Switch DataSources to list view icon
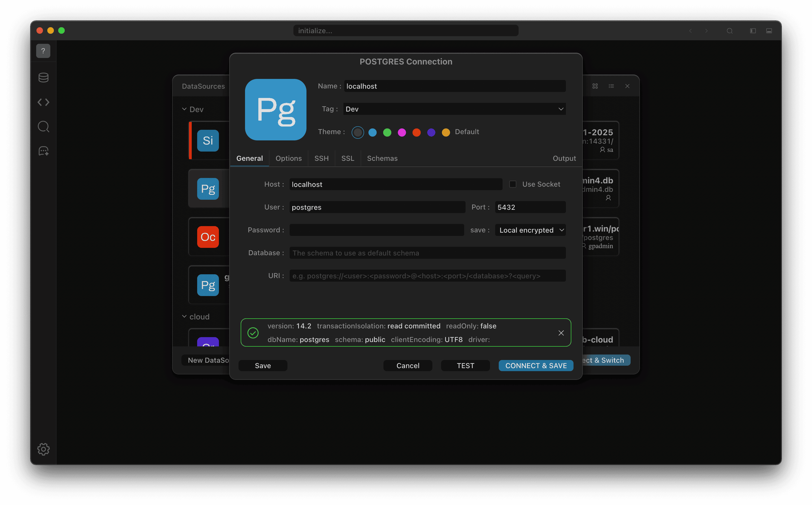The height and width of the screenshot is (505, 812). pos(611,86)
